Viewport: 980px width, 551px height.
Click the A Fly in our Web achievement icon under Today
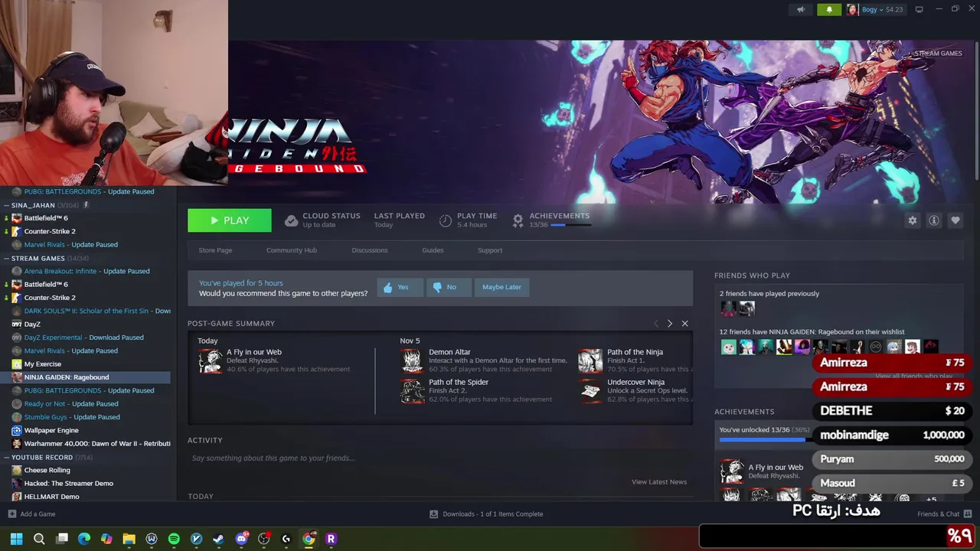click(x=210, y=360)
